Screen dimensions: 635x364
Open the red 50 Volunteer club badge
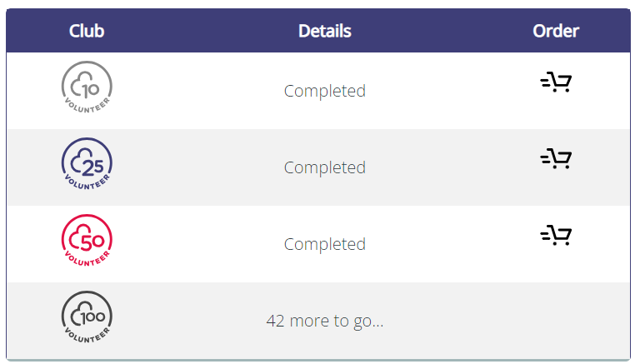(x=87, y=243)
